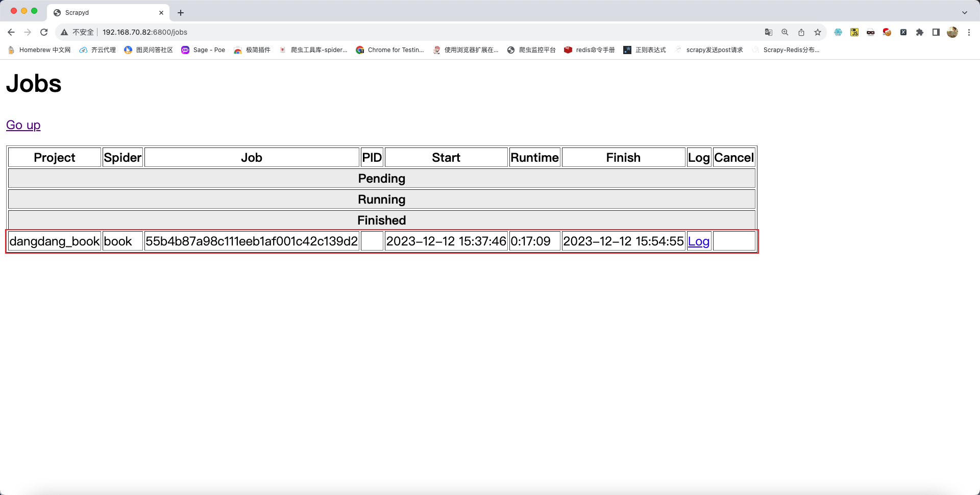Open the scrapy发送post请求 bookmark
Screen dimensions: 980x495
[708, 50]
